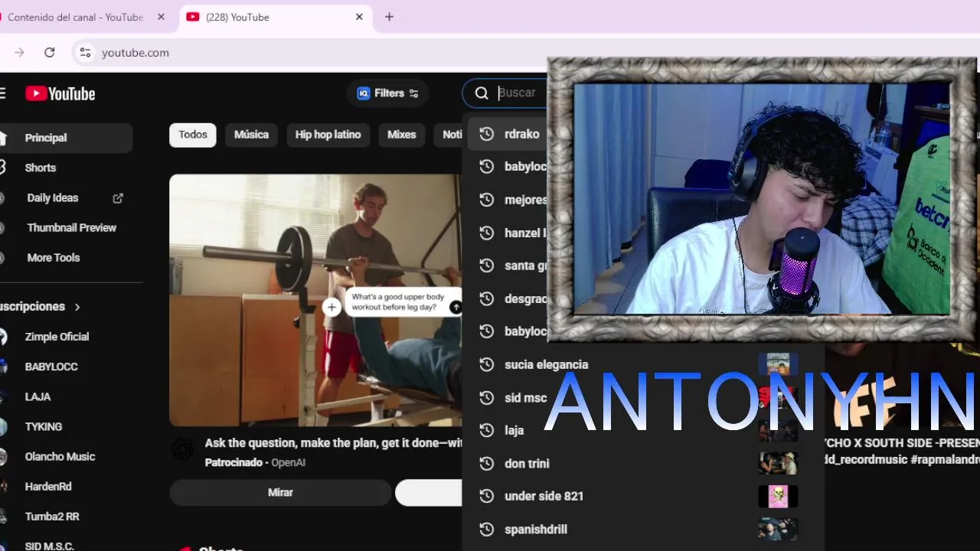Click the thumbnail next to 'spanishdrill' suggestion
The image size is (980, 551).
point(778,530)
